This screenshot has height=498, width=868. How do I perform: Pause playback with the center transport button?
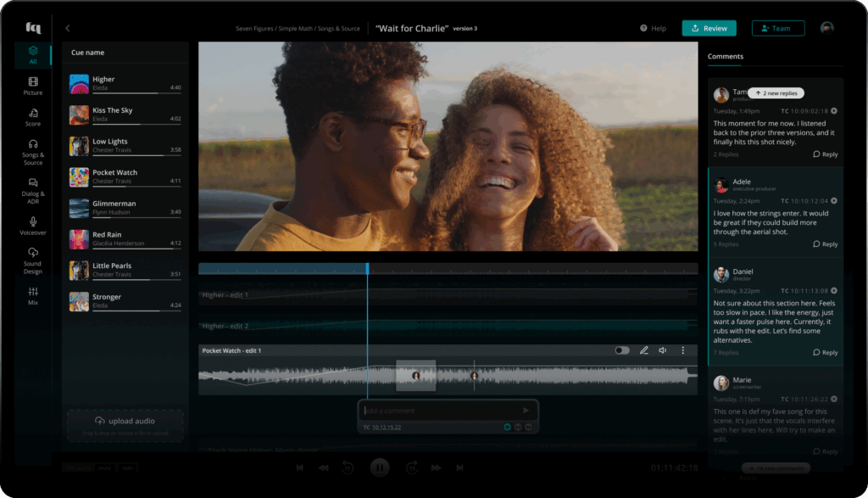point(379,467)
